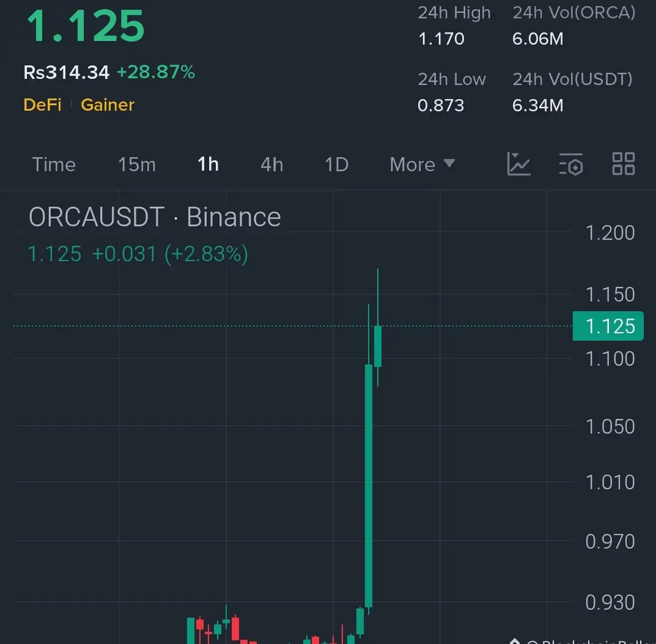Select the 1D interval tab
Viewport: 656px width, 644px height.
click(337, 165)
